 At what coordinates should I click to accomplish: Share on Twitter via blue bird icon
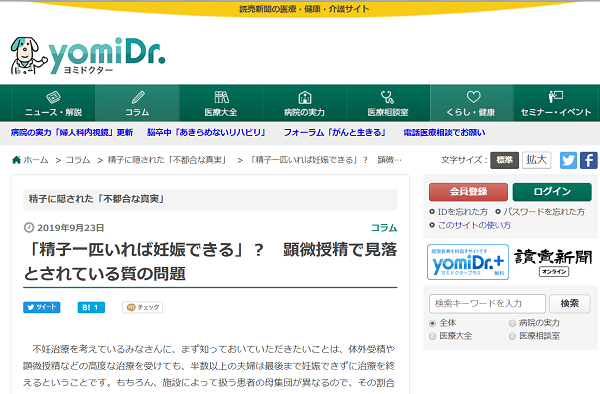point(568,160)
